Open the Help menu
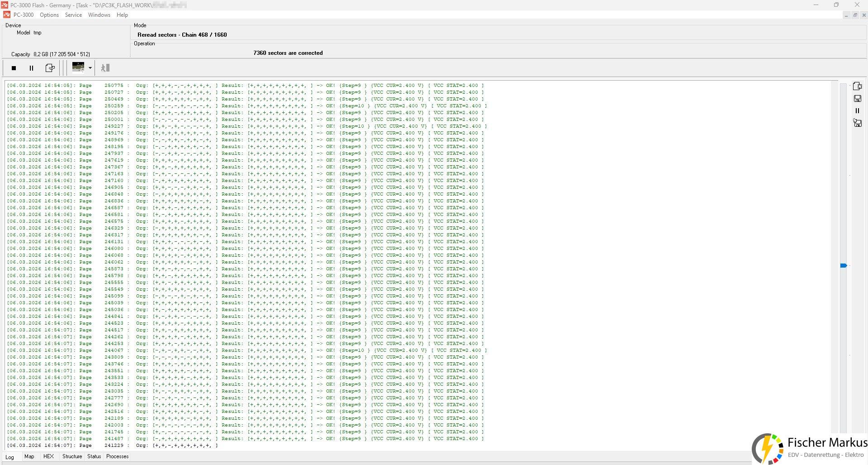 click(x=122, y=15)
